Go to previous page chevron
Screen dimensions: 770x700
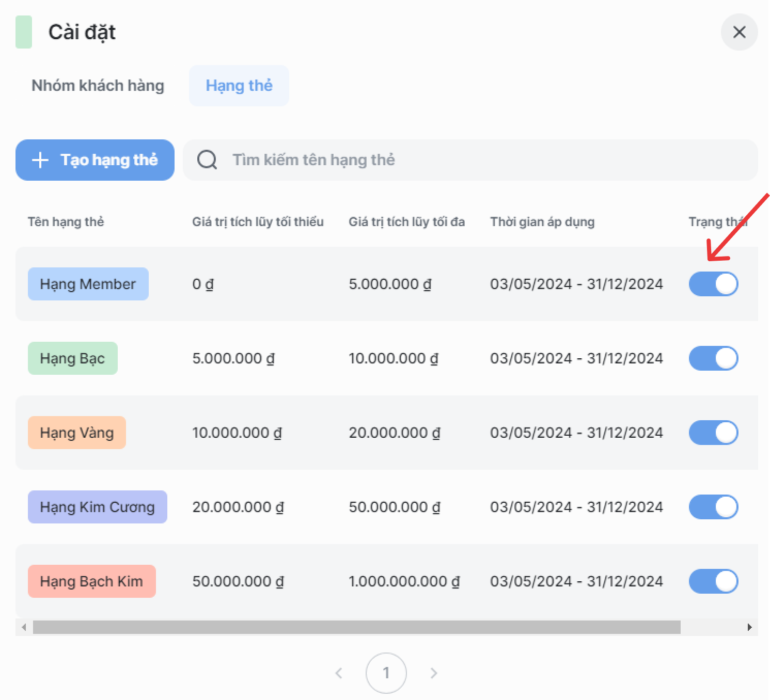coord(339,673)
